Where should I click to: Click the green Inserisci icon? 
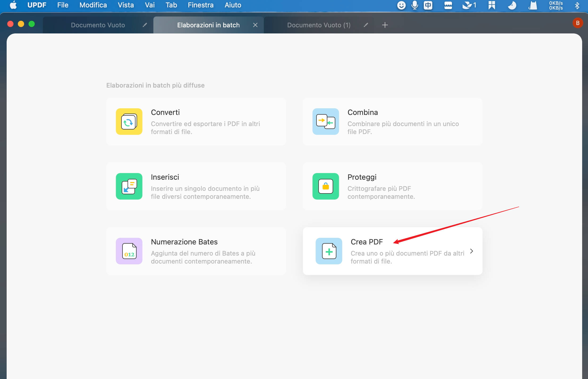[x=129, y=186]
